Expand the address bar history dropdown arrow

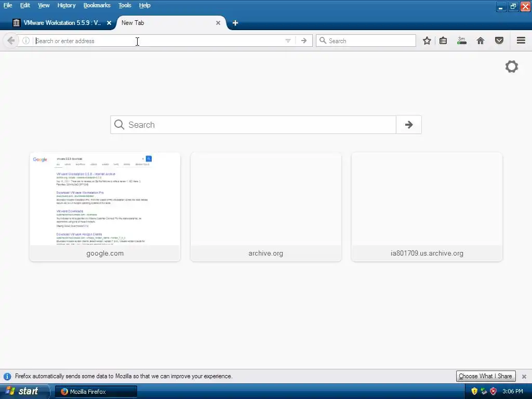288,41
